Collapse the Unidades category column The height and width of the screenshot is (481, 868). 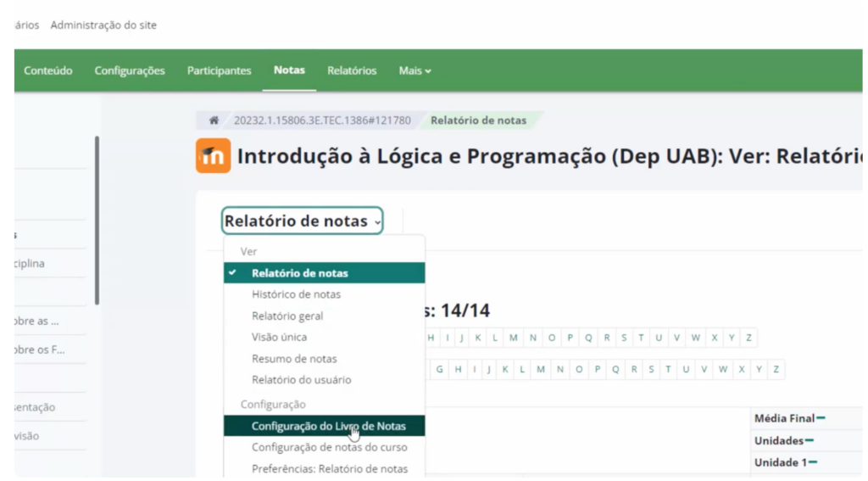coord(810,440)
